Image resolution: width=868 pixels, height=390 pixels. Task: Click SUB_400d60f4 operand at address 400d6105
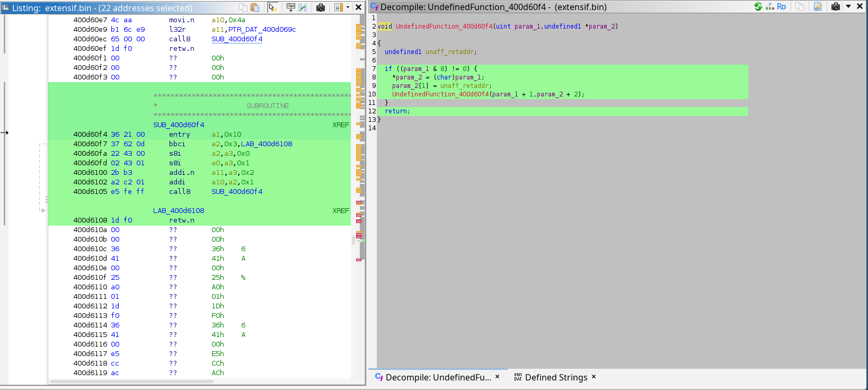[x=237, y=192]
